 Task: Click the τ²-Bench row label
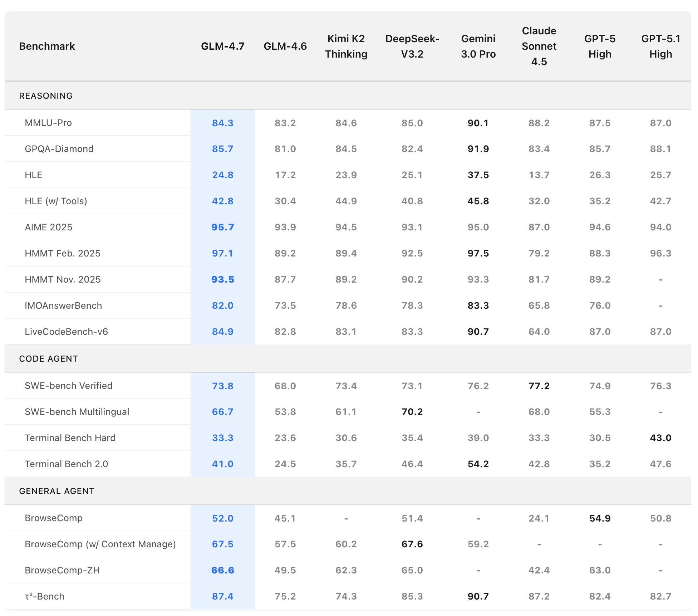[x=44, y=596]
